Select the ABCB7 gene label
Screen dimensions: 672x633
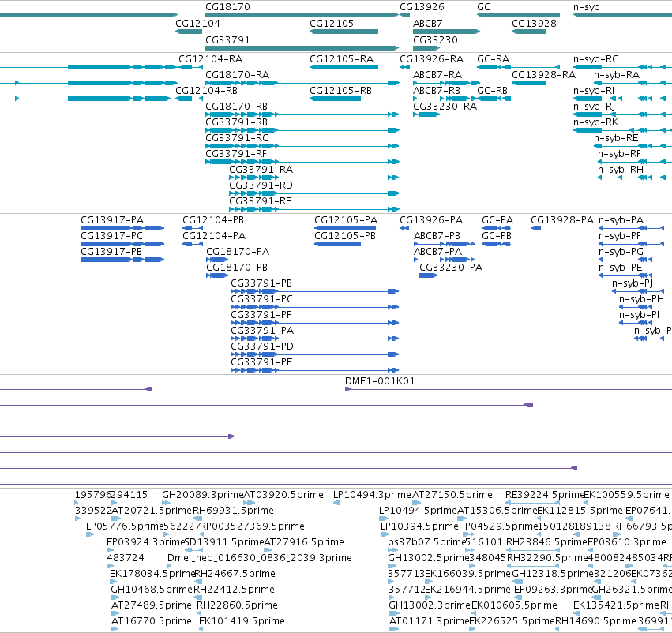(x=428, y=23)
